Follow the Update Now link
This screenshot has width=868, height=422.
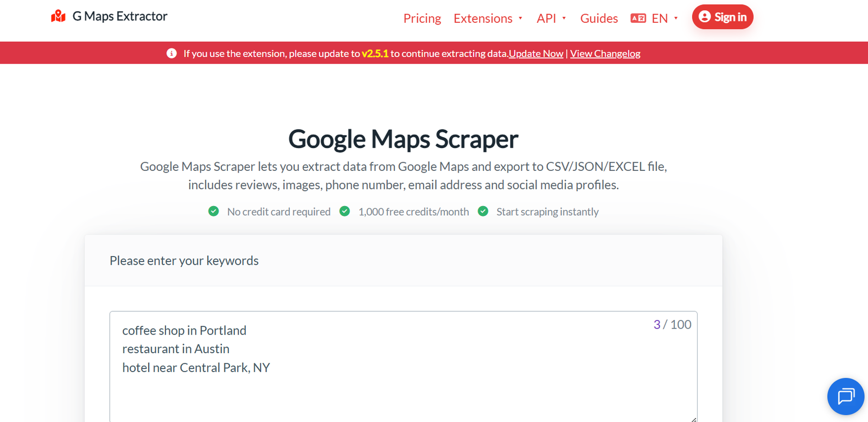pyautogui.click(x=536, y=53)
